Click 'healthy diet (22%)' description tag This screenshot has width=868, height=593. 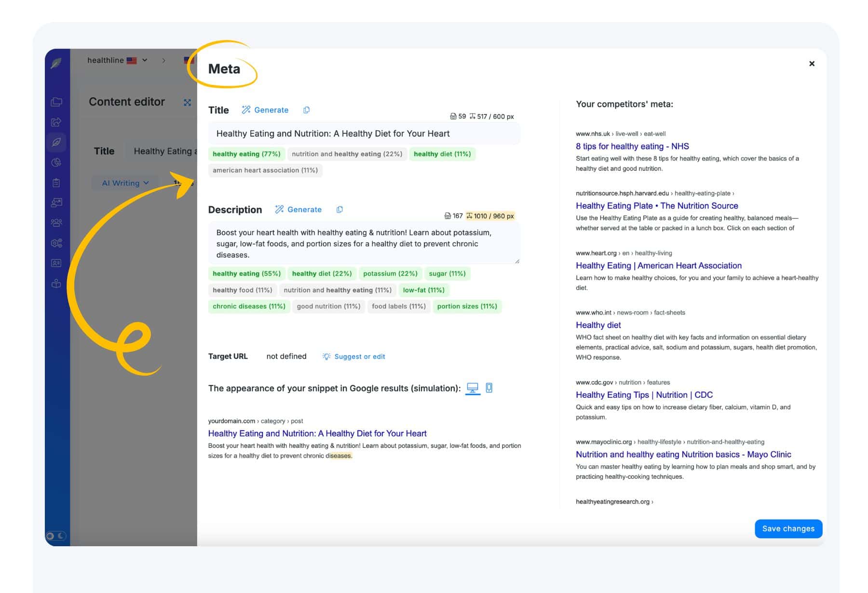pos(322,273)
